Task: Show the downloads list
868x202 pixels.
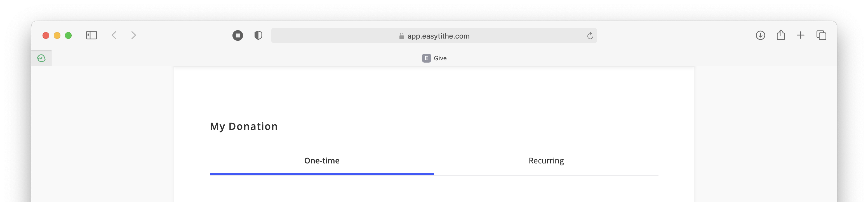Action: [760, 35]
